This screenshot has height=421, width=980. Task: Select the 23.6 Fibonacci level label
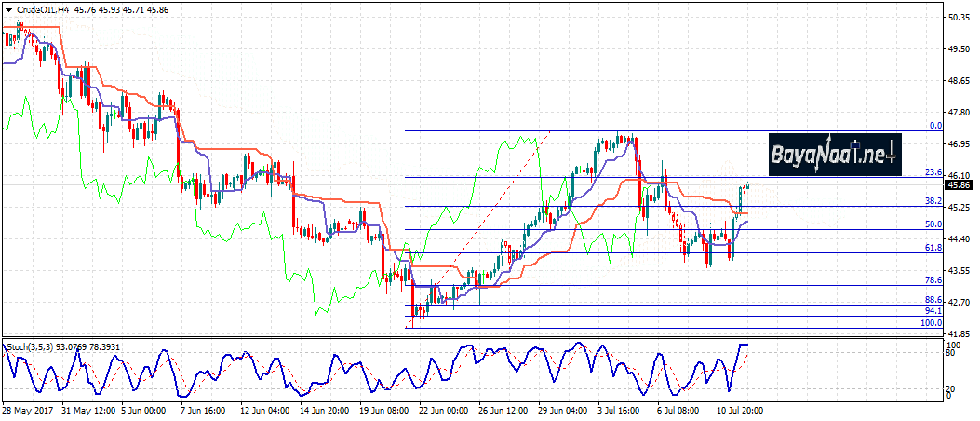click(934, 172)
